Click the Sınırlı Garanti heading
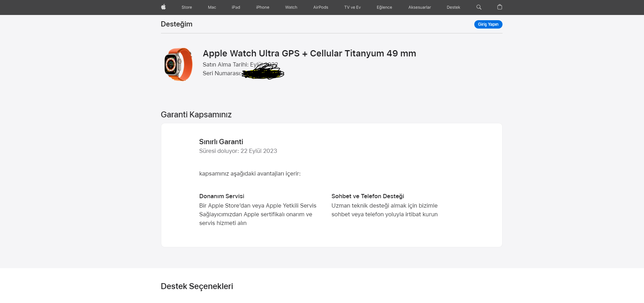This screenshot has height=303, width=644. 221,142
